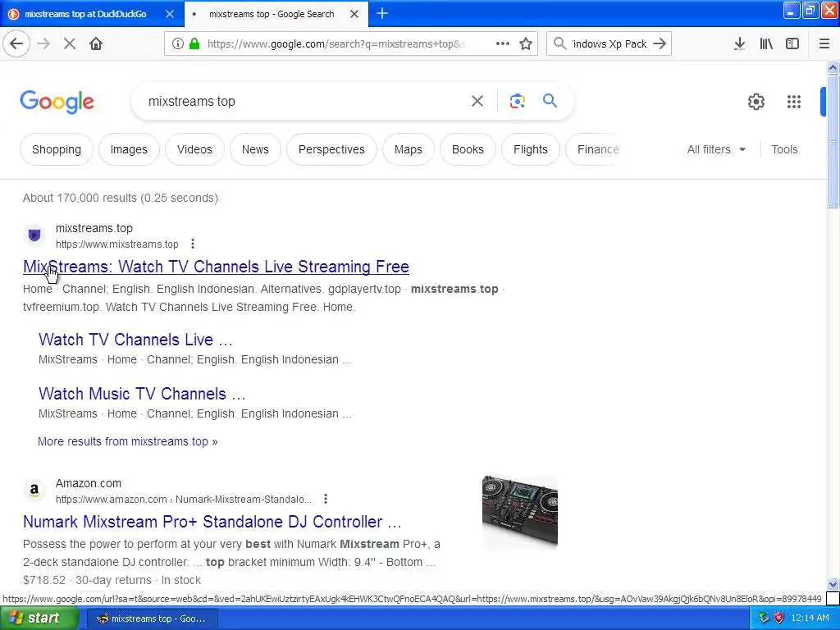The width and height of the screenshot is (840, 630).
Task: Show News results
Action: click(x=255, y=149)
